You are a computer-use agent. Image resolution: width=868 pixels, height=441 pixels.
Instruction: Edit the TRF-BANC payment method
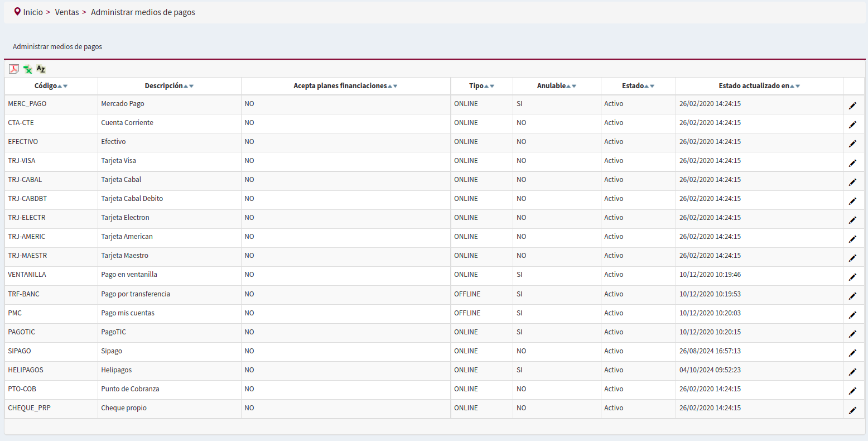pos(852,296)
